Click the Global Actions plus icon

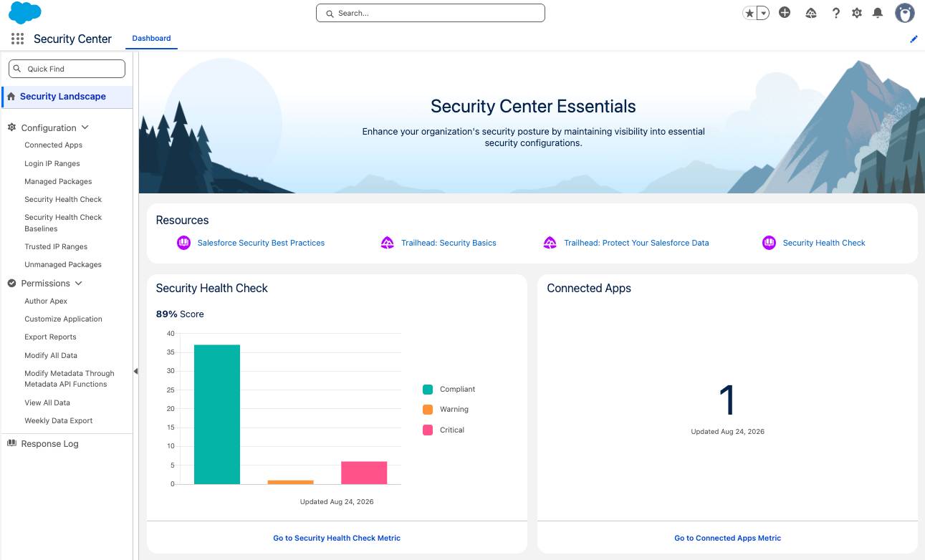click(785, 12)
